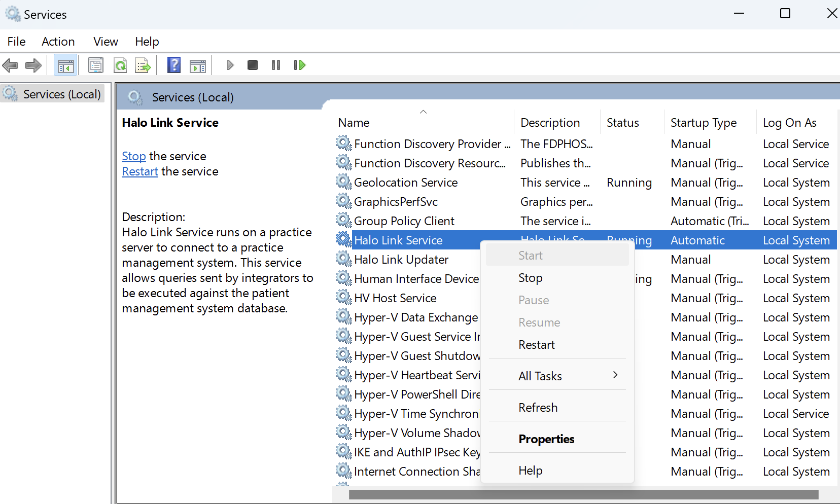Image resolution: width=840 pixels, height=504 pixels.
Task: Click the GraphicsPerfSvc gear icon
Action: [x=343, y=201]
